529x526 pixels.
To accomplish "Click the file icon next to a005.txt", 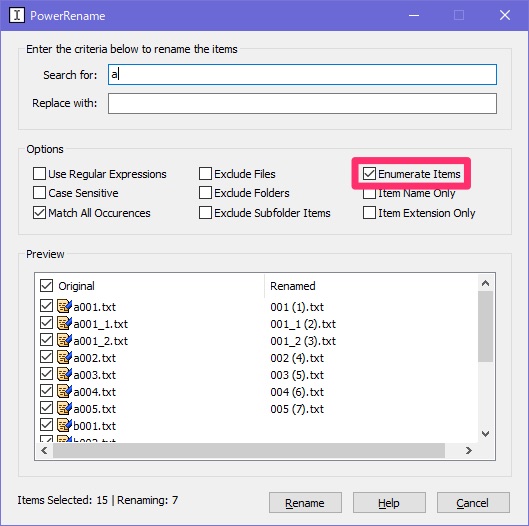I will click(x=64, y=408).
